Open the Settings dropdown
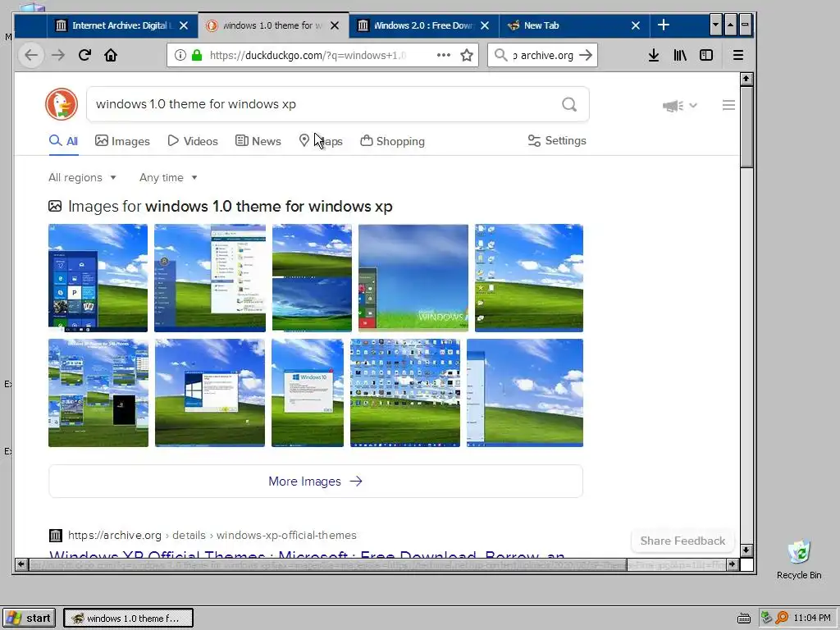 click(557, 140)
